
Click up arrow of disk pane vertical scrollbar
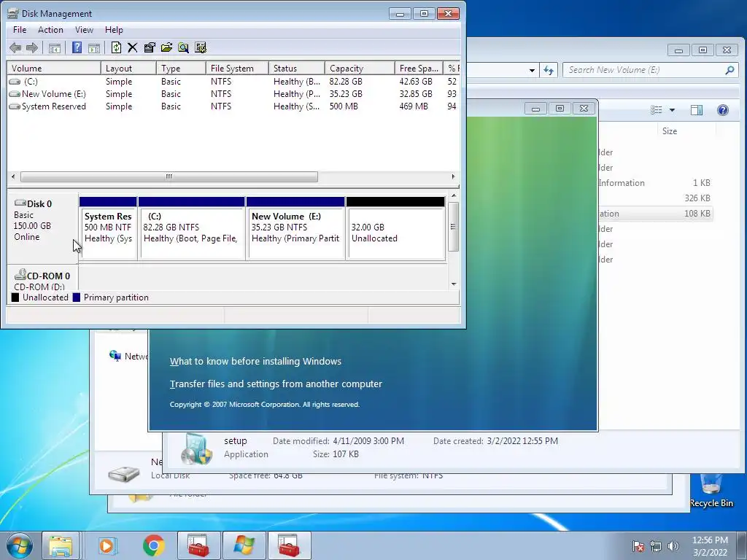coord(454,195)
